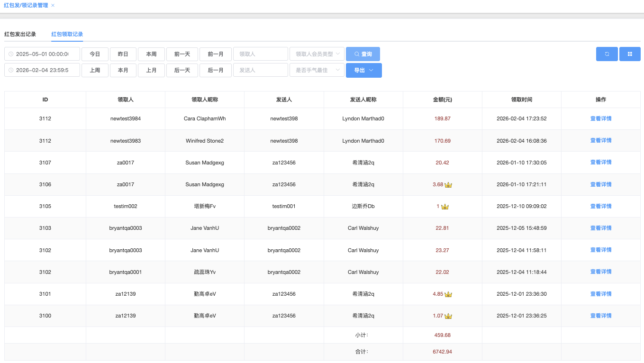Click the 今日 quick date button

tap(95, 54)
